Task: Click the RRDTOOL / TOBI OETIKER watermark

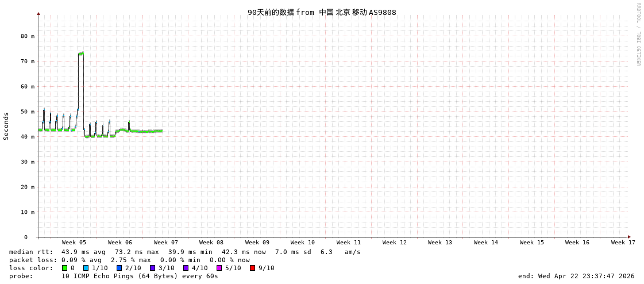Action: point(638,34)
